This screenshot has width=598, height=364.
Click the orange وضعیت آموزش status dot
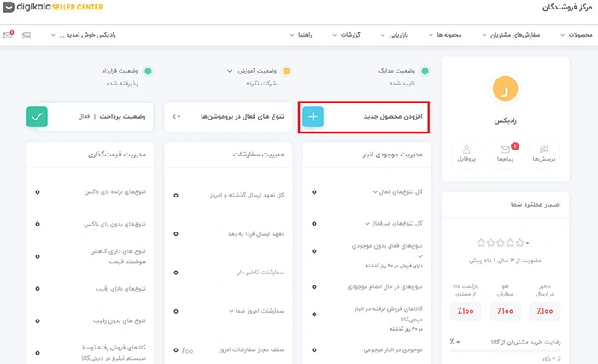click(x=286, y=71)
